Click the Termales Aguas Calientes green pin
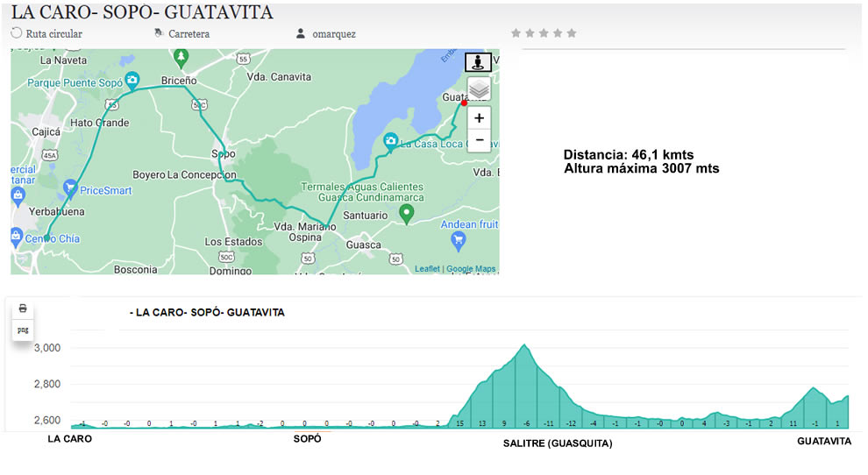 tap(406, 212)
